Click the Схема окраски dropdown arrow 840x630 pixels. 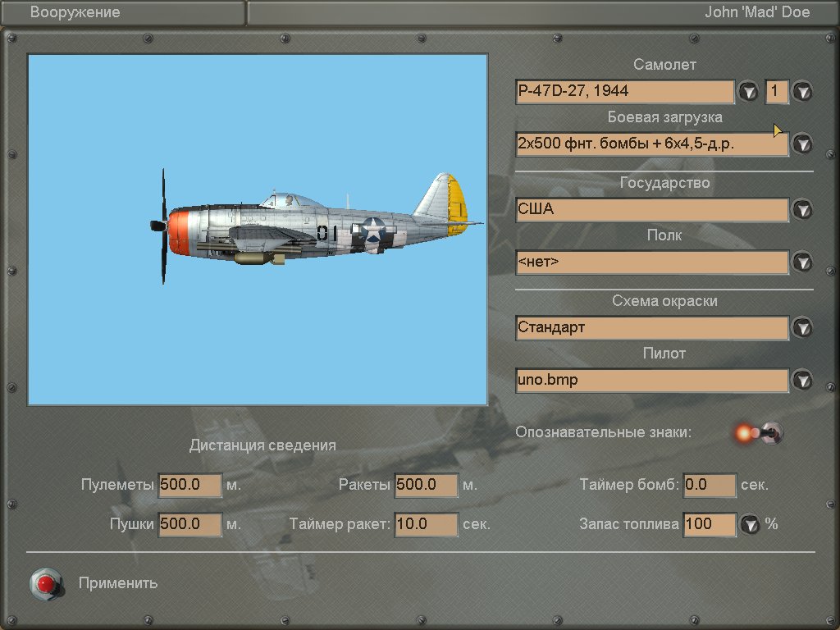point(802,327)
